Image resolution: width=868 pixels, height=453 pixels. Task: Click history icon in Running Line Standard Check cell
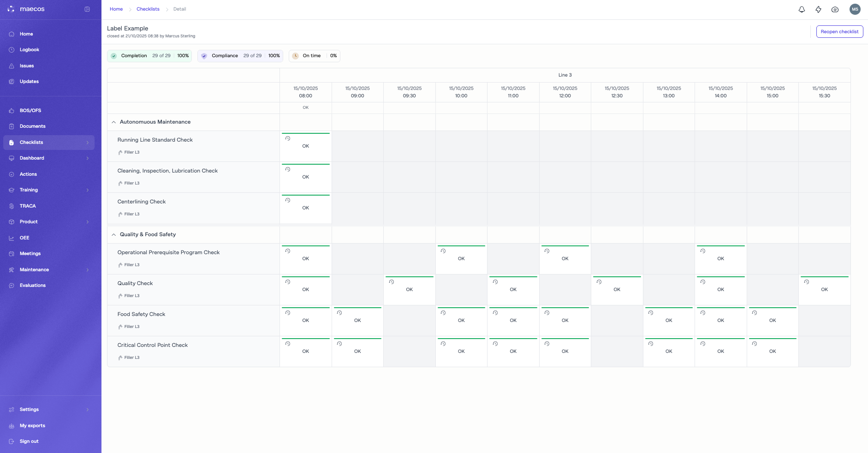click(288, 138)
